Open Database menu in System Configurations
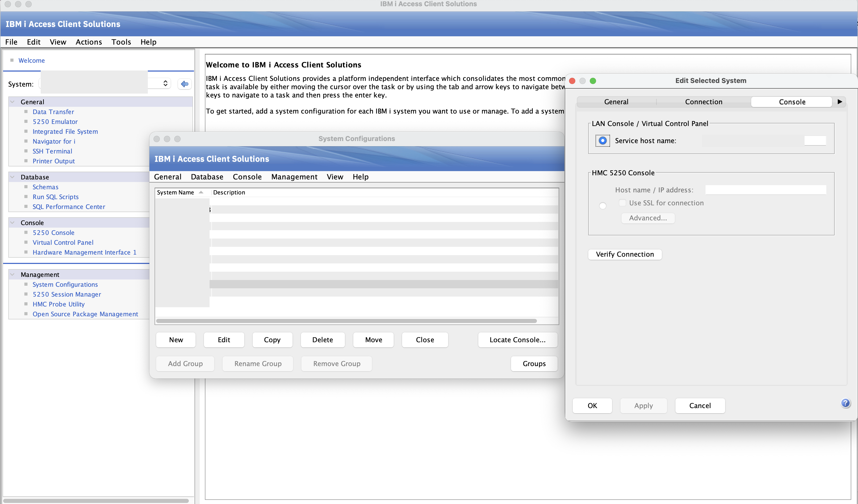 (207, 177)
